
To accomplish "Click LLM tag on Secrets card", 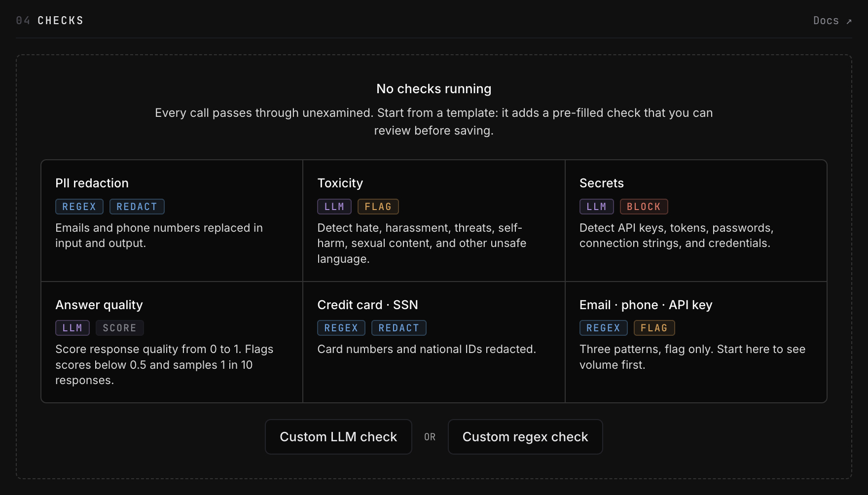I will point(597,207).
